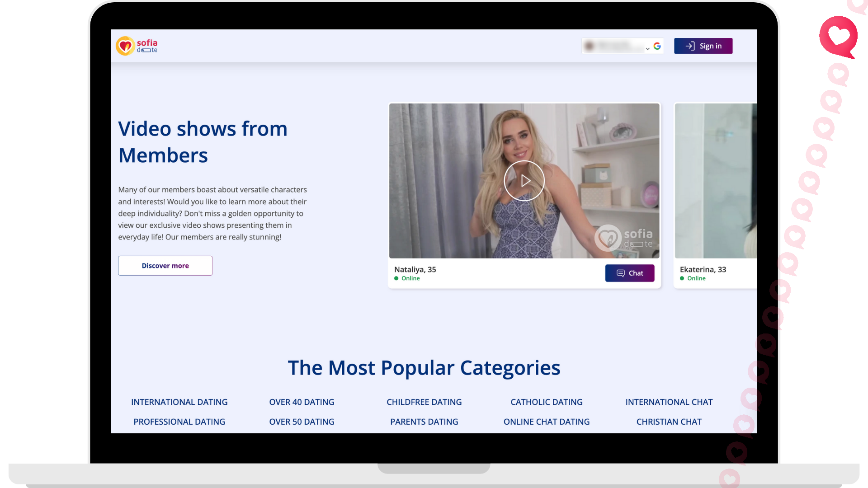Open Online Chat Dating

(x=547, y=422)
